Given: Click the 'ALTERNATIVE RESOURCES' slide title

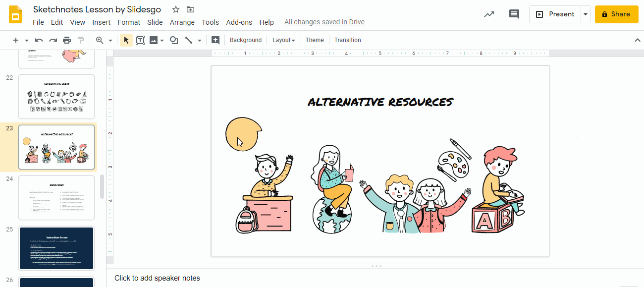Looking at the screenshot, I should (x=380, y=102).
